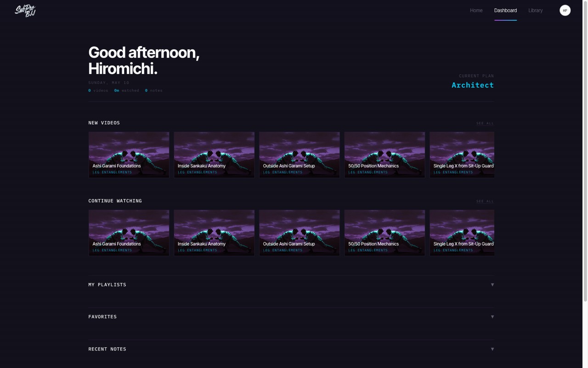588x368 pixels.
Task: Click See All next to Continue Watching
Action: click(x=485, y=201)
